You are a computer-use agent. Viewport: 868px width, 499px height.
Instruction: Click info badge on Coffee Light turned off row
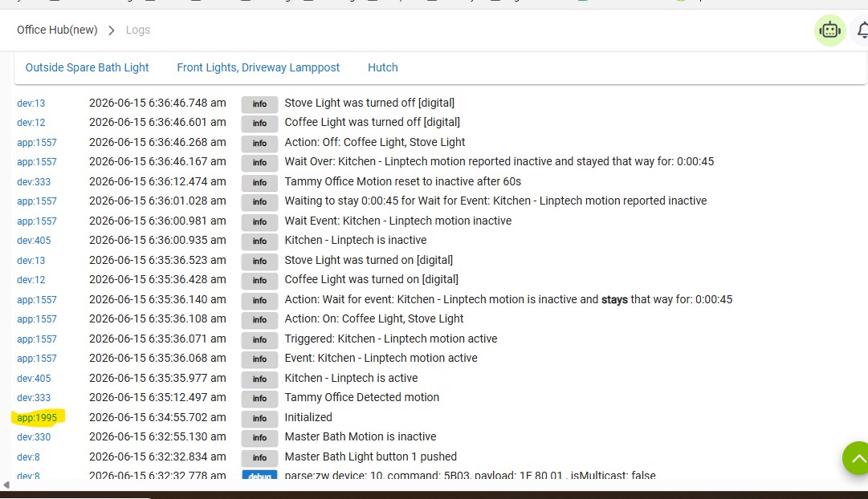[x=259, y=124]
